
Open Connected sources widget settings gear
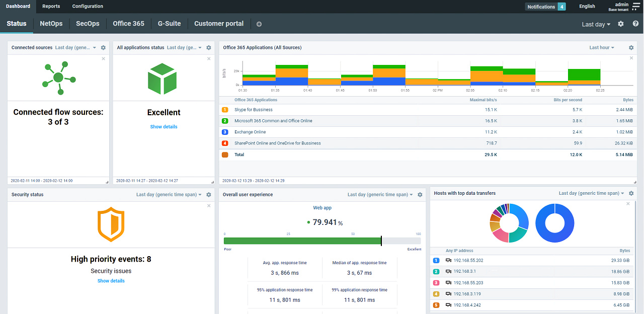(x=103, y=48)
